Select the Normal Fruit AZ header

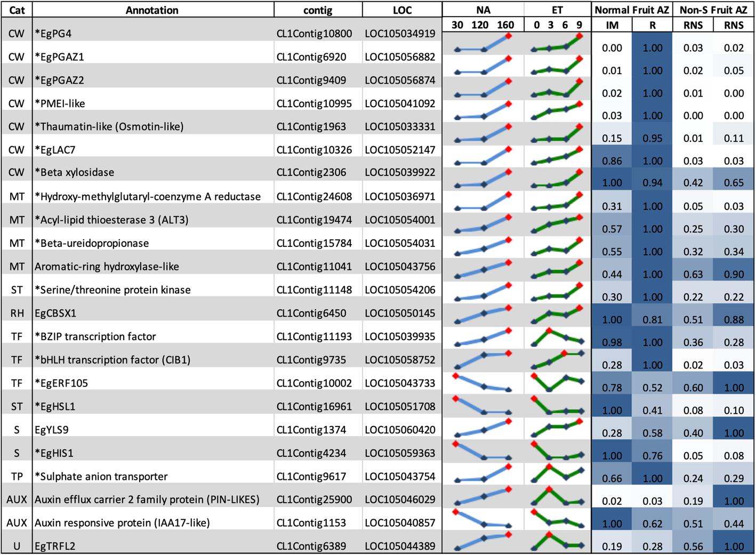tap(632, 10)
